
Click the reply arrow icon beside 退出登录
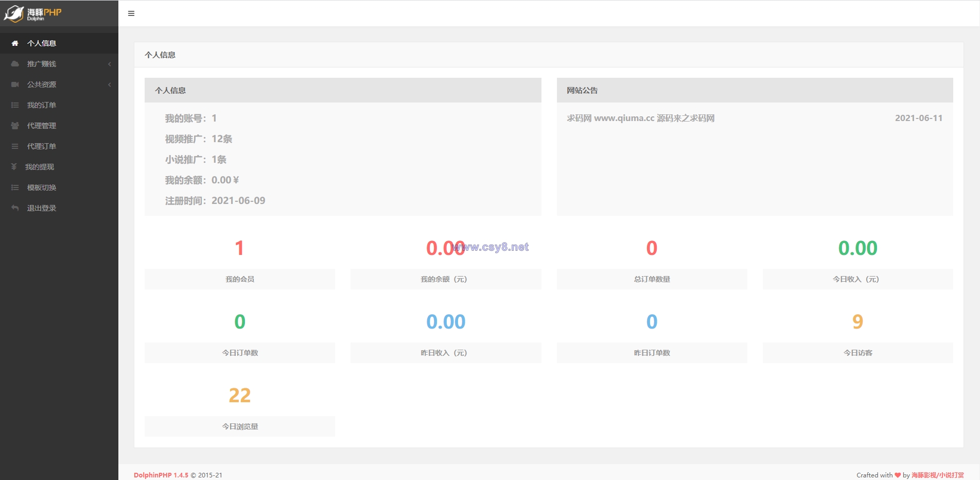[15, 208]
